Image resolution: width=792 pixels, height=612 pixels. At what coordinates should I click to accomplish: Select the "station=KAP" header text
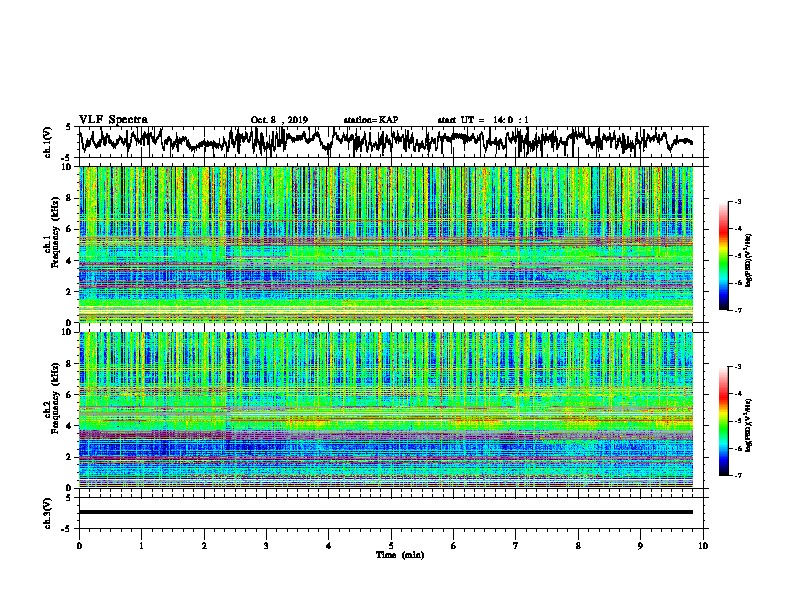pos(371,120)
